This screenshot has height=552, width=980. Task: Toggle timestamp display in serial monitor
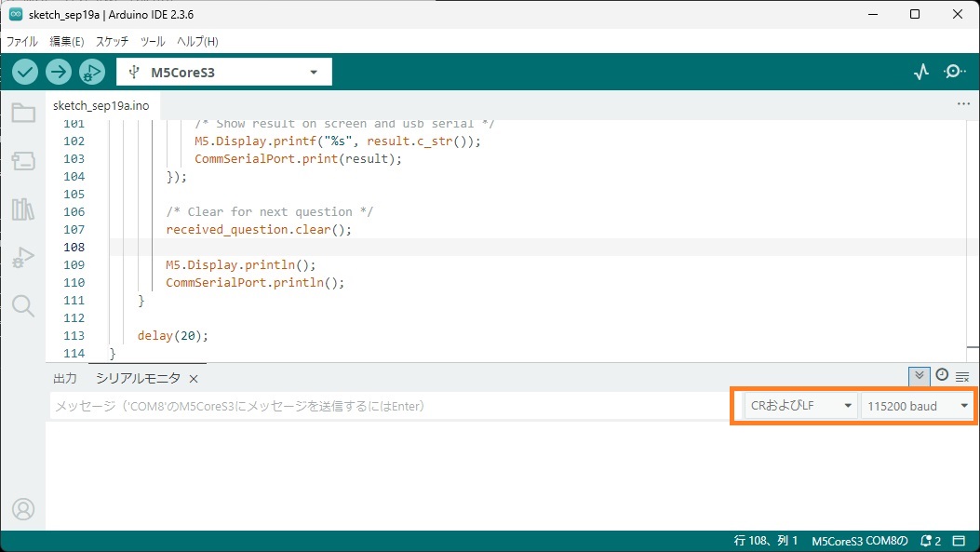(x=942, y=375)
